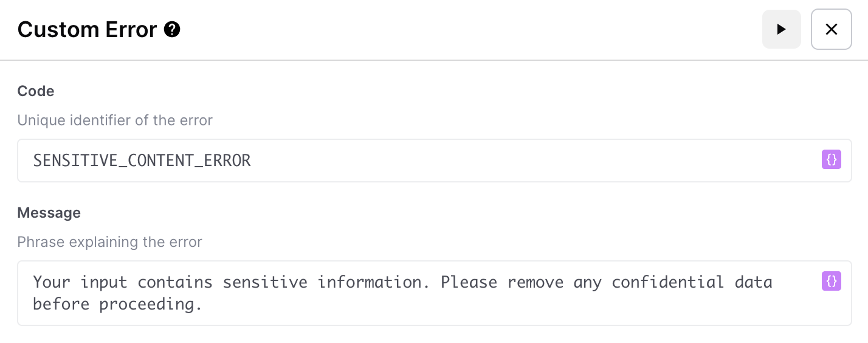Click the help question mark icon
The width and height of the screenshot is (868, 343).
coord(173,29)
